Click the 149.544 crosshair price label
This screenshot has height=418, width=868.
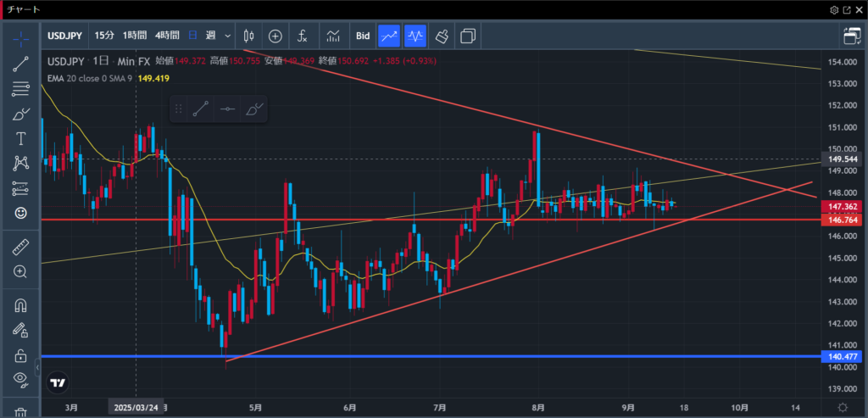pos(843,159)
